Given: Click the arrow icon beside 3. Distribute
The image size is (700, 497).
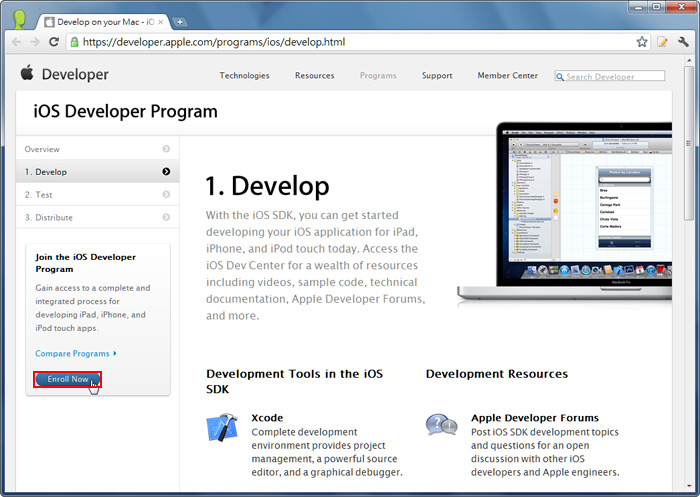Looking at the screenshot, I should click(x=166, y=217).
